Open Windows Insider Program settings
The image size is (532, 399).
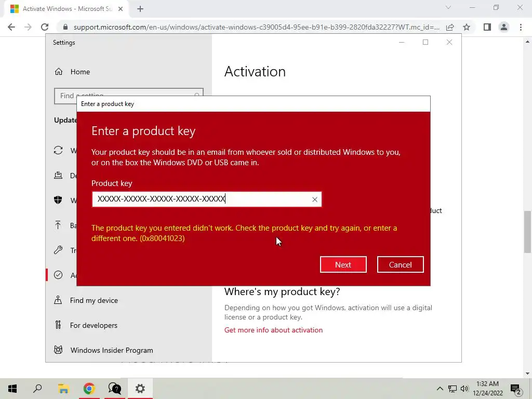point(112,350)
